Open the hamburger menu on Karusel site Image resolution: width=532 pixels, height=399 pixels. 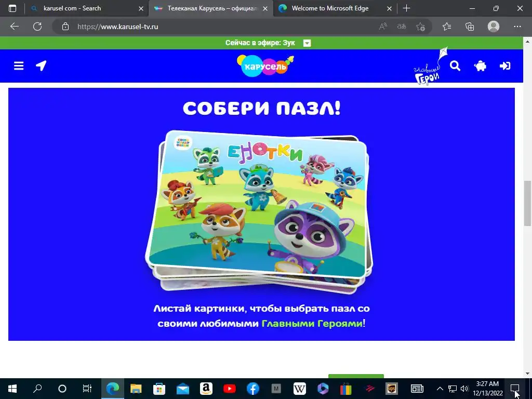[19, 65]
